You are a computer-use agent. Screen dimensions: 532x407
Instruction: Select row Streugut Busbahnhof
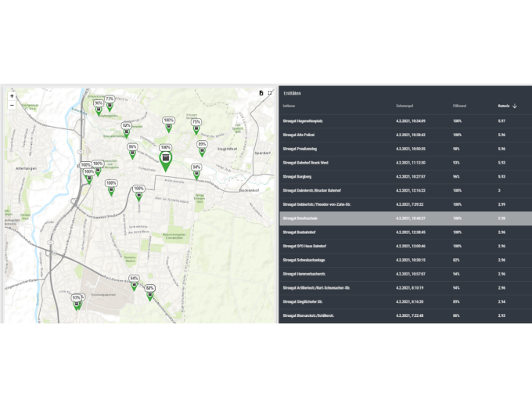tap(405, 232)
